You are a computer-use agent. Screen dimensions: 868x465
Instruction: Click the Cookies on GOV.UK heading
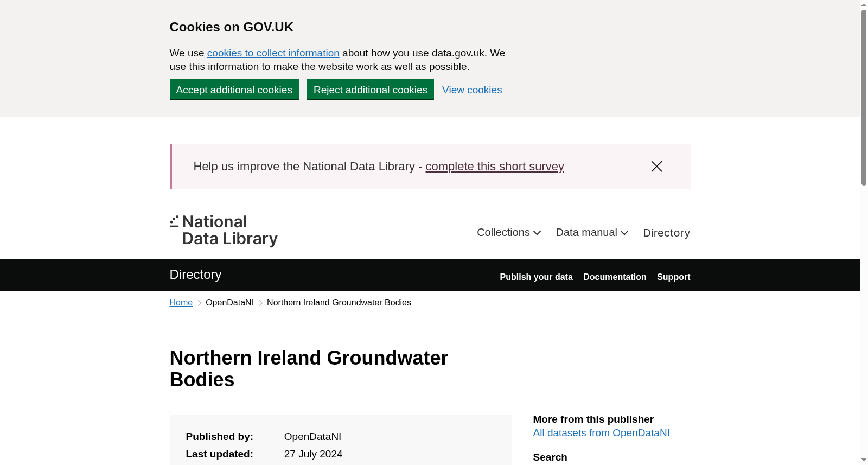[232, 27]
